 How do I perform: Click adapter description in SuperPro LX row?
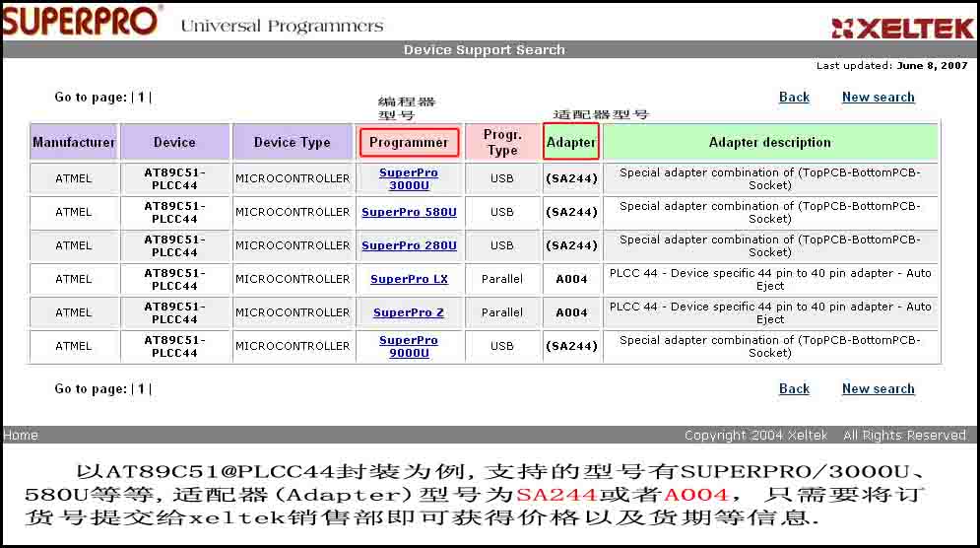[x=770, y=279]
